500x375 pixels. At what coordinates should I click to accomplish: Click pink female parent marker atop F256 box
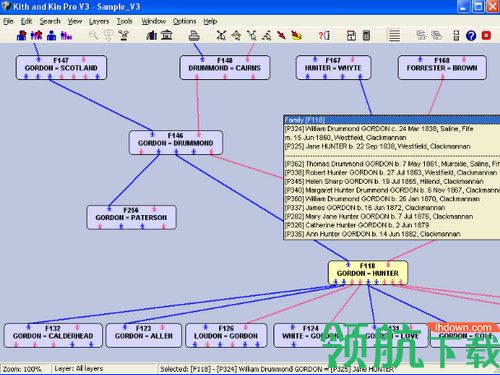click(x=154, y=209)
